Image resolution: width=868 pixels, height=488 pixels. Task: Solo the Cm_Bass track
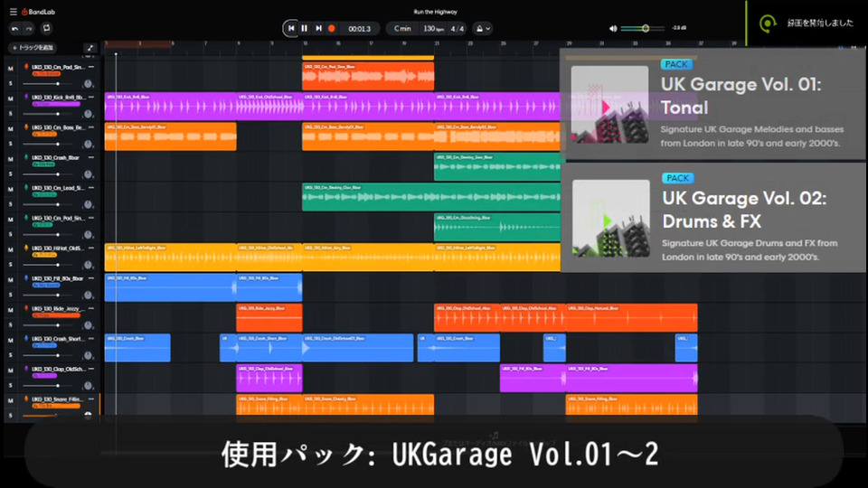click(x=11, y=144)
